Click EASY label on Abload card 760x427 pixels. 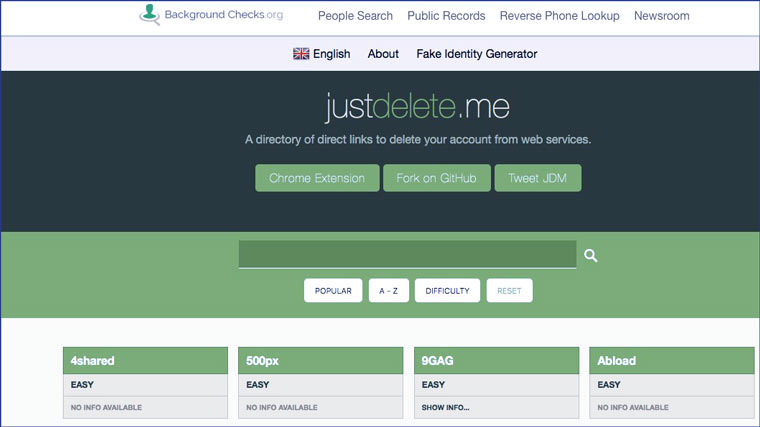pyautogui.click(x=609, y=385)
